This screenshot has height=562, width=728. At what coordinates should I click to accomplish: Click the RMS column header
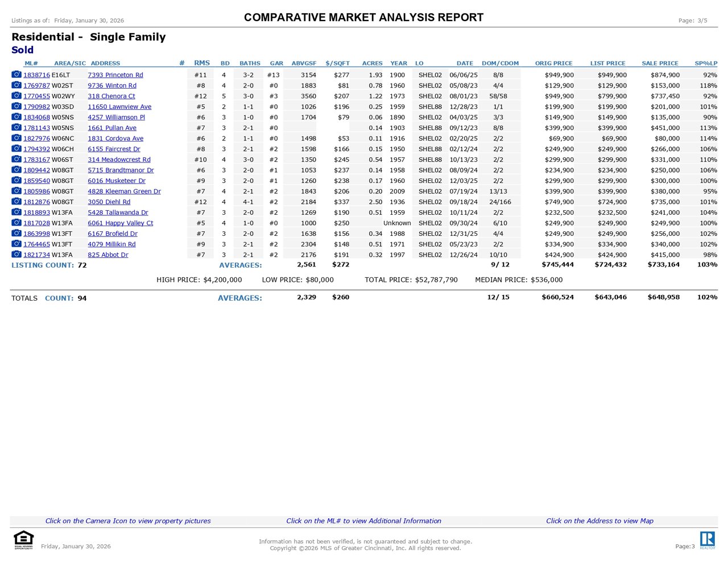202,63
